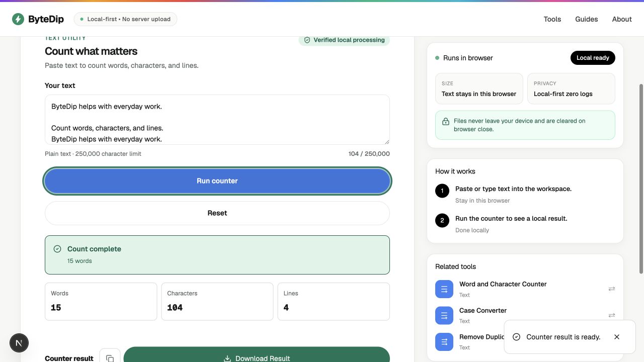Screen dimensions: 644x362
Task: Open the Case Converter link
Action: tap(483, 310)
